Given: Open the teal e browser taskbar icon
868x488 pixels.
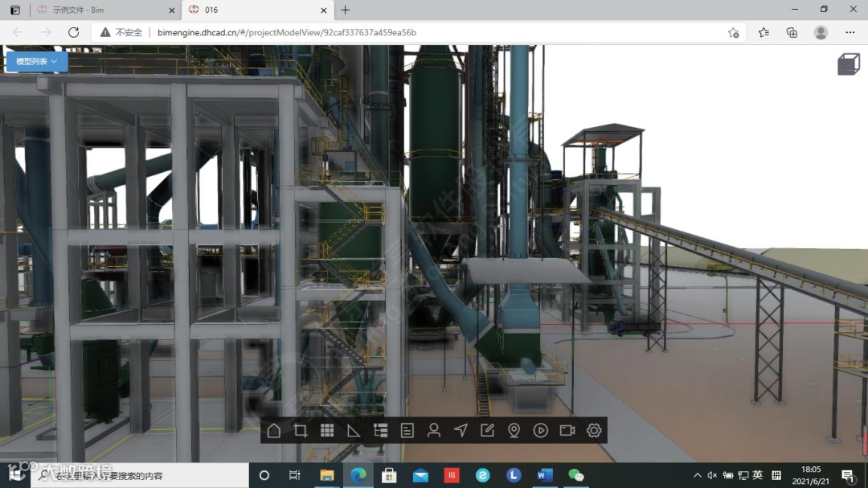Looking at the screenshot, I should click(483, 475).
